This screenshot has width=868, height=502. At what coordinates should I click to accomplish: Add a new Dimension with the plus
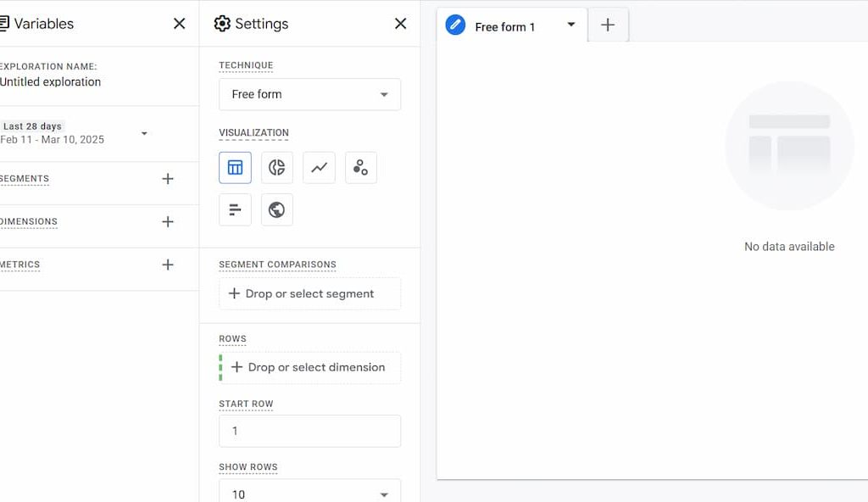[167, 223]
